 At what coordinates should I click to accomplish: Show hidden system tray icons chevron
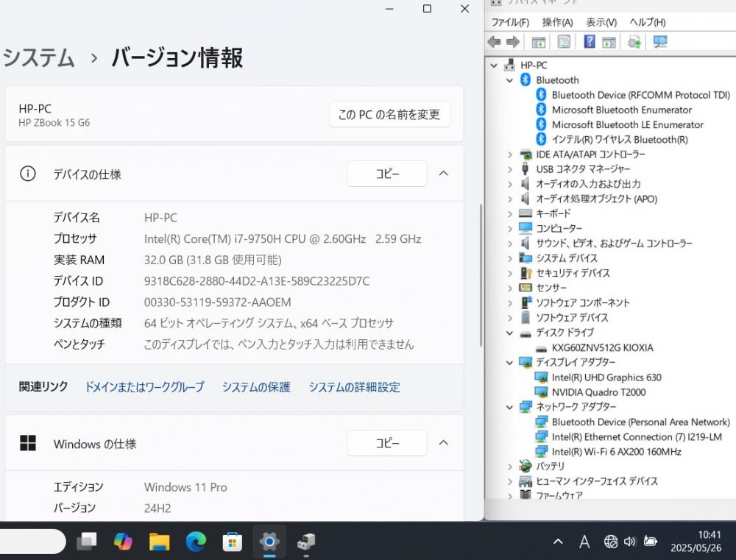tap(558, 542)
